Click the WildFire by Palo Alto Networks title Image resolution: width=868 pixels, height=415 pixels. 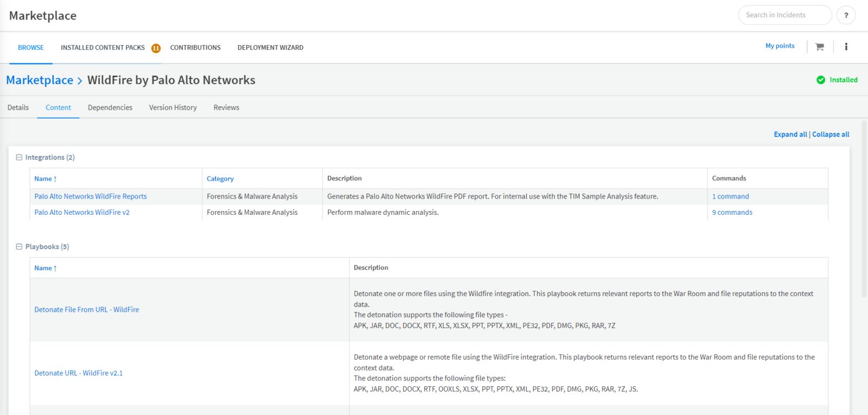pyautogui.click(x=171, y=80)
